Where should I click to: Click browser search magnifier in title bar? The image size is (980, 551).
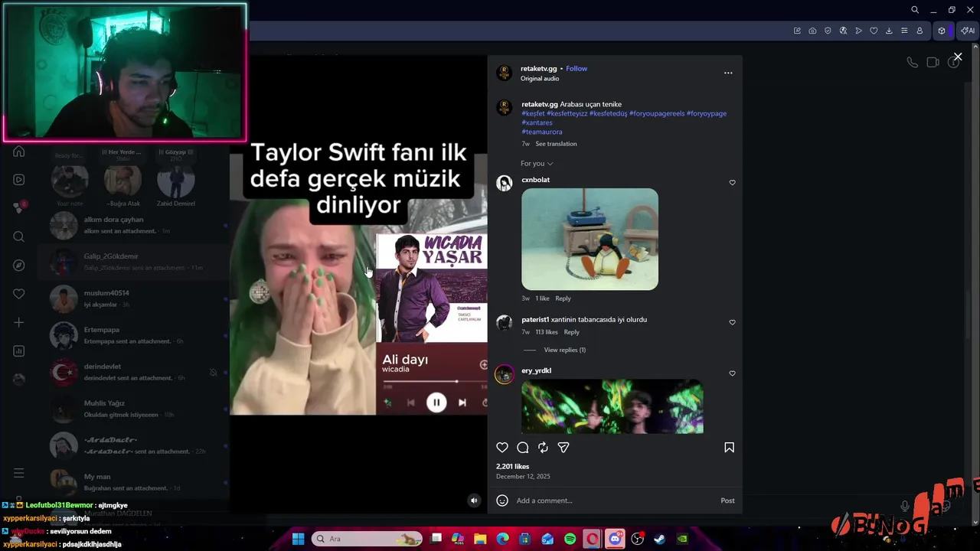[x=915, y=10]
